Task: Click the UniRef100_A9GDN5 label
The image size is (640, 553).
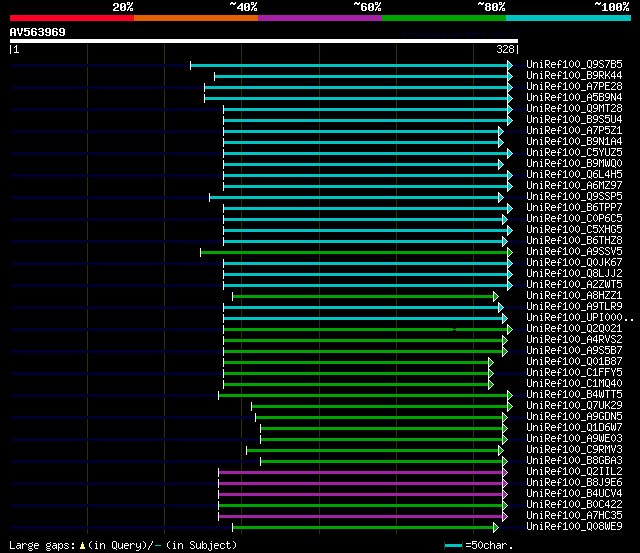Action: click(x=574, y=417)
